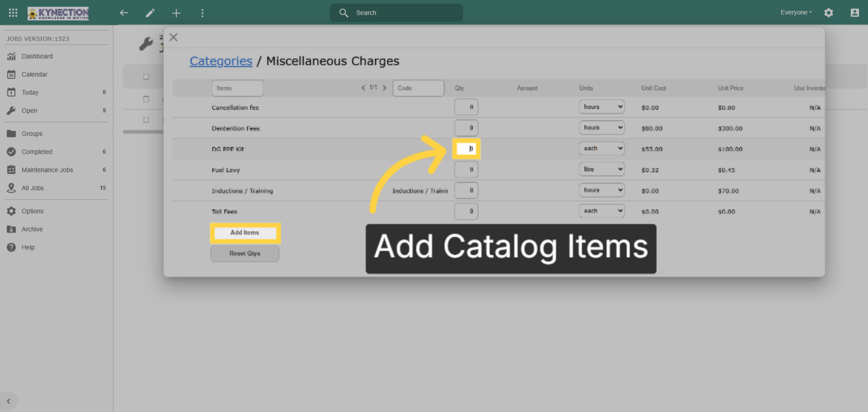Image resolution: width=868 pixels, height=412 pixels.
Task: Open DG PPE Kit units dropdown
Action: 602,148
